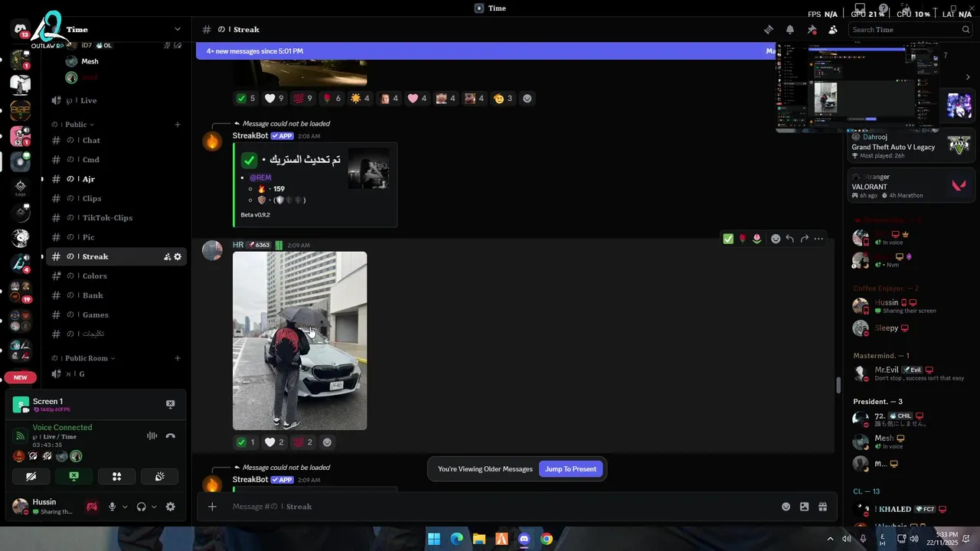Open the Games channel

(116, 315)
